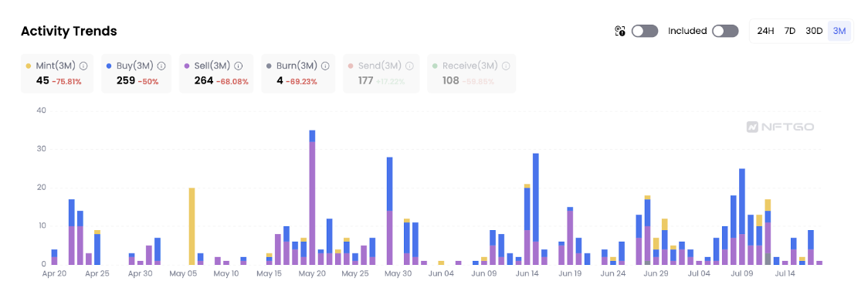Switch to the 24H time range

tap(765, 31)
